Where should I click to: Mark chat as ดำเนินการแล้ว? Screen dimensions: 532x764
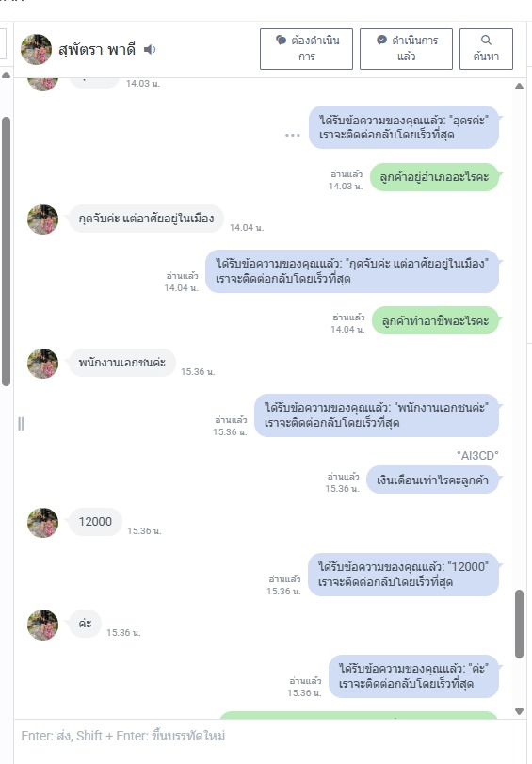tap(407, 49)
